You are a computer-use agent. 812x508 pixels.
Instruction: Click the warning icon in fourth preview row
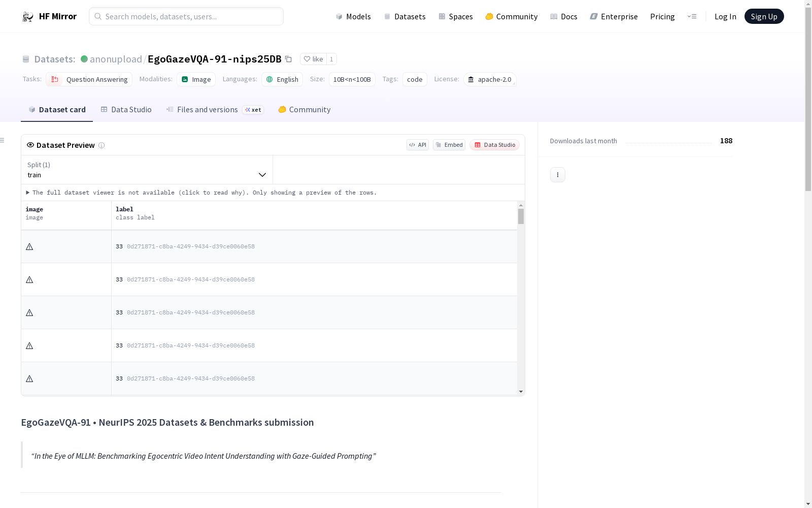[x=29, y=346]
